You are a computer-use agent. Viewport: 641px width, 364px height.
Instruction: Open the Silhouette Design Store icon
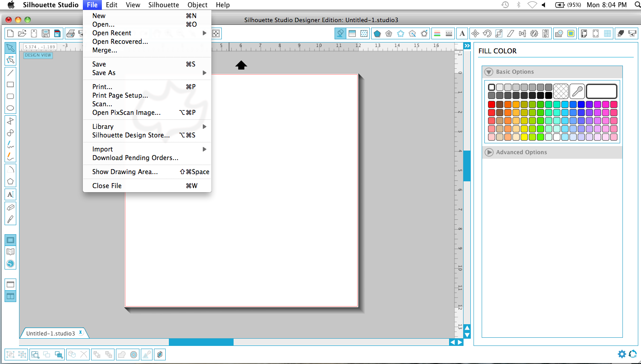tap(10, 264)
